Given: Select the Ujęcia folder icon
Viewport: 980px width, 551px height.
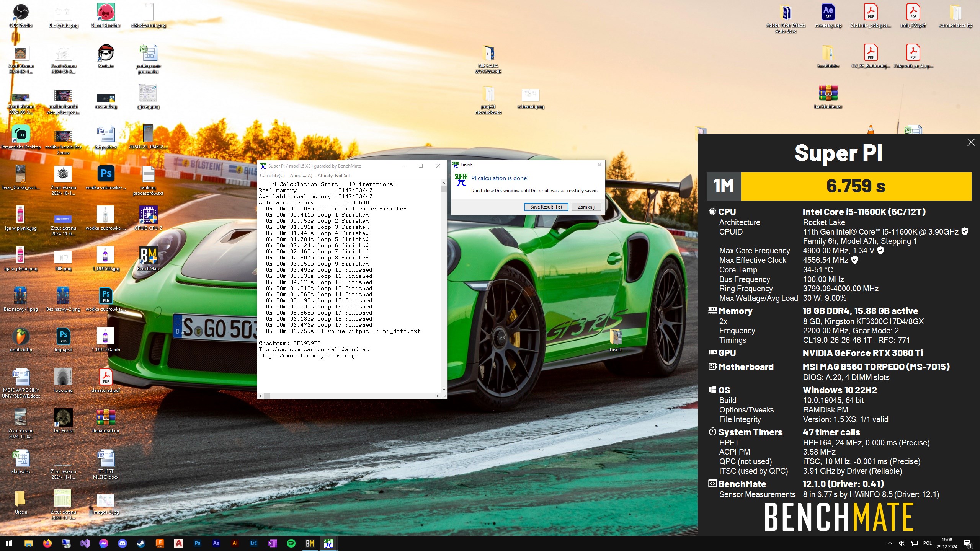Looking at the screenshot, I should point(21,502).
